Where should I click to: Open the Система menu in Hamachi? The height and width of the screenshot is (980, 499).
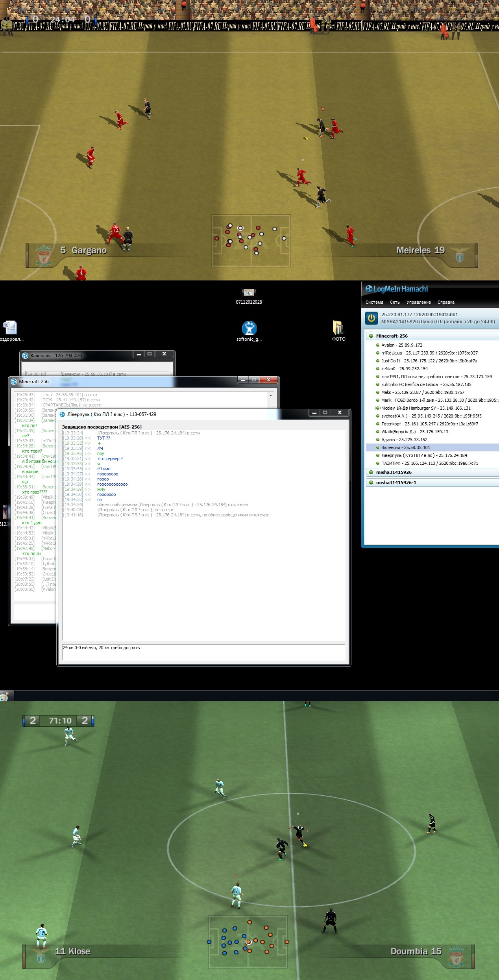point(374,302)
